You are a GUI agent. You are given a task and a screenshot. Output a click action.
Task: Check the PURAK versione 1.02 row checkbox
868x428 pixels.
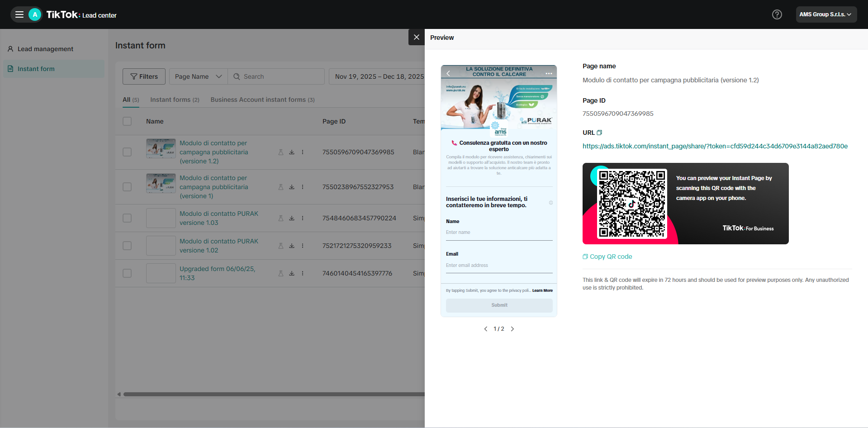(127, 246)
